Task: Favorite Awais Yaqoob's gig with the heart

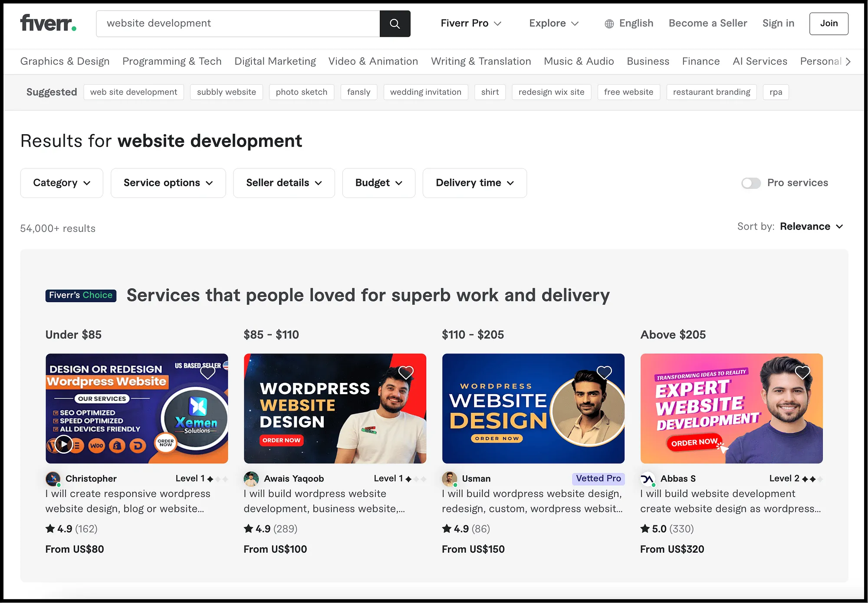Action: 406,372
